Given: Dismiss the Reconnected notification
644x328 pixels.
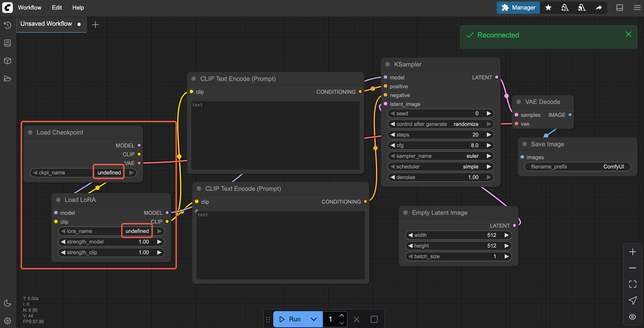Looking at the screenshot, I should point(628,34).
